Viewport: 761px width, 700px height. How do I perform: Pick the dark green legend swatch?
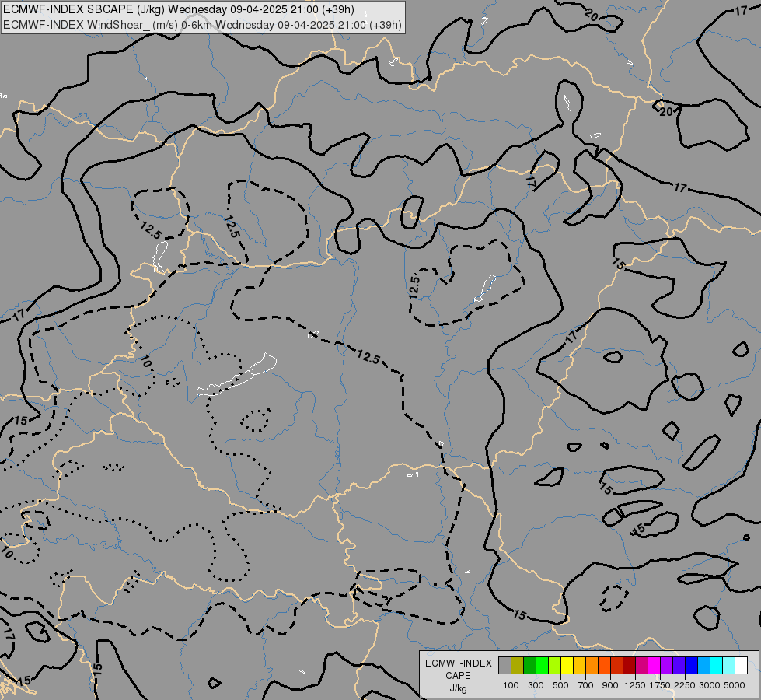pyautogui.click(x=529, y=665)
